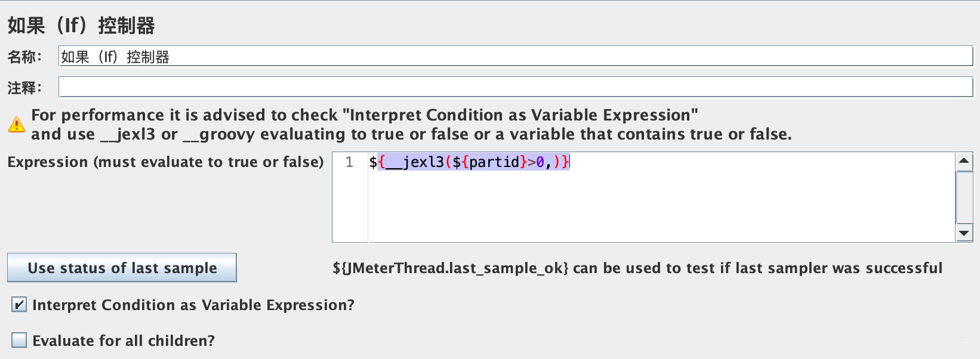Click the scrollbar up arrow in expression editor

(x=964, y=162)
